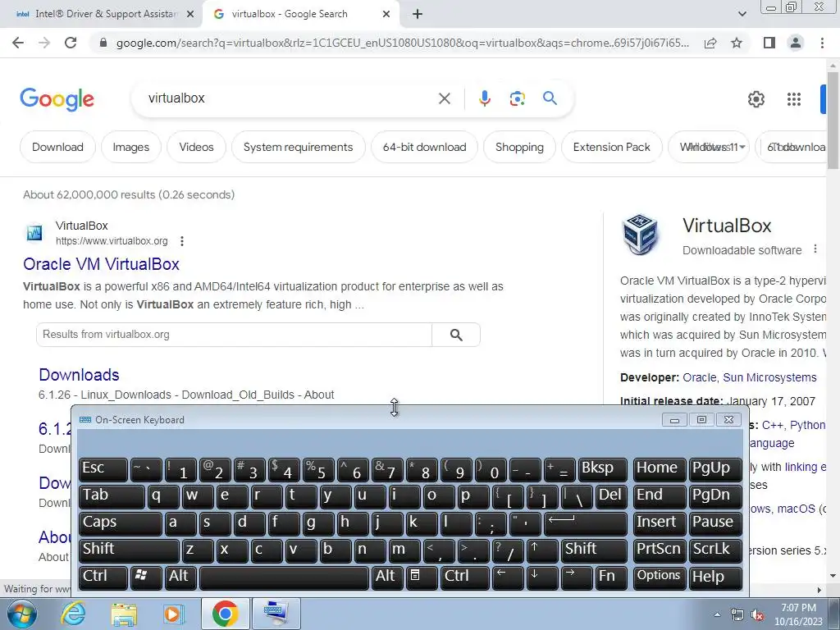This screenshot has height=630, width=840.
Task: Show hidden system tray icons
Action: [717, 614]
